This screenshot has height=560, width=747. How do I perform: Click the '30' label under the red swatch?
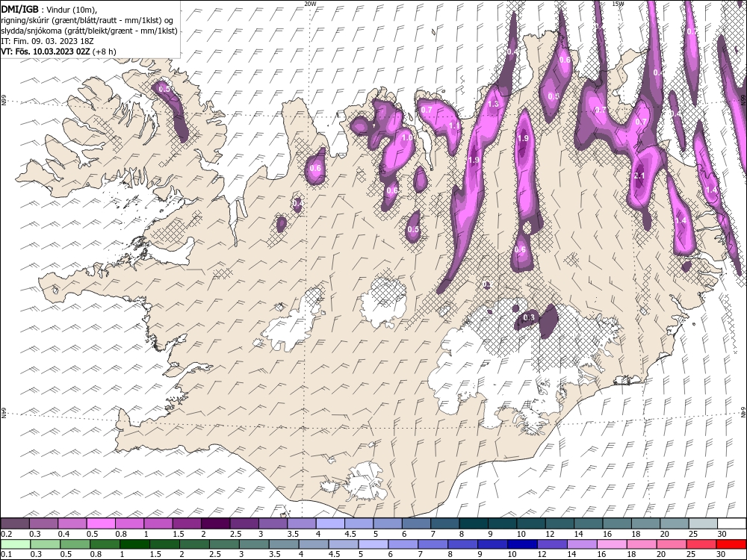click(x=720, y=555)
